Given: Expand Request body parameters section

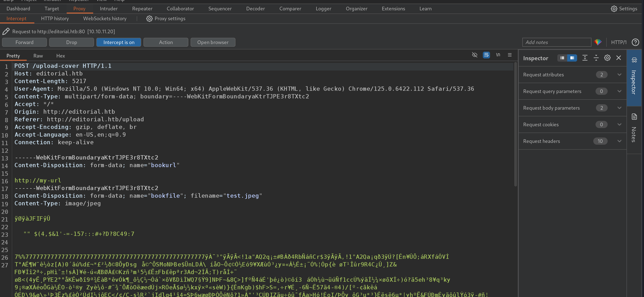Looking at the screenshot, I should point(619,108).
